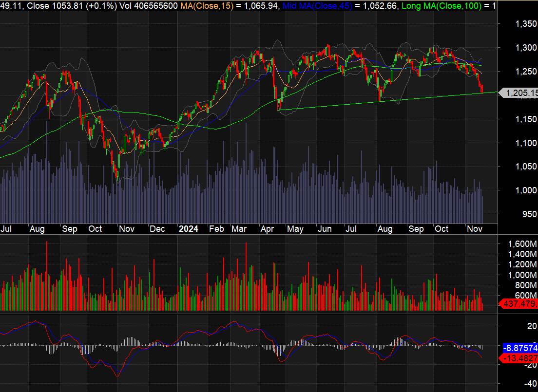Select the May label on the time axis

295,229
